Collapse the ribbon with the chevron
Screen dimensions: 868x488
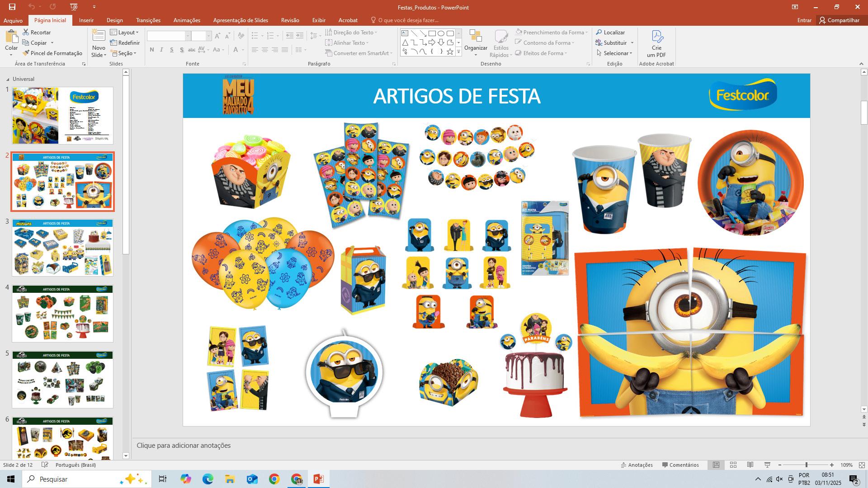[x=861, y=64]
